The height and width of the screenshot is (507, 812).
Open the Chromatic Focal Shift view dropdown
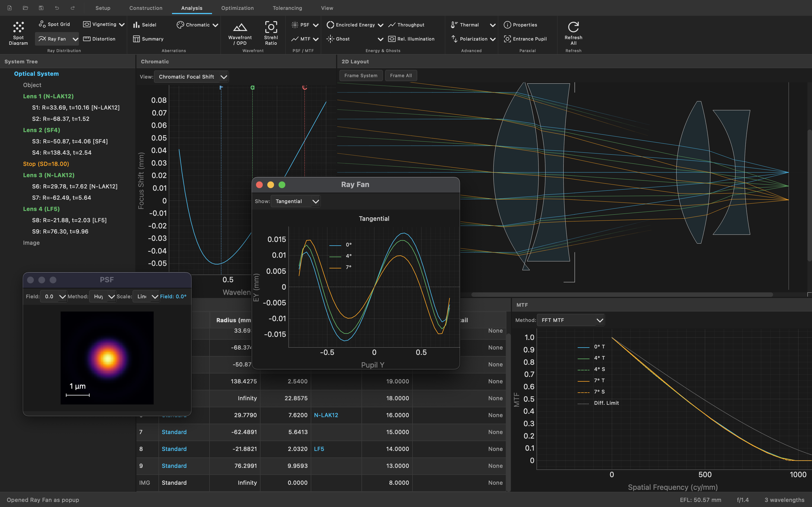point(191,76)
